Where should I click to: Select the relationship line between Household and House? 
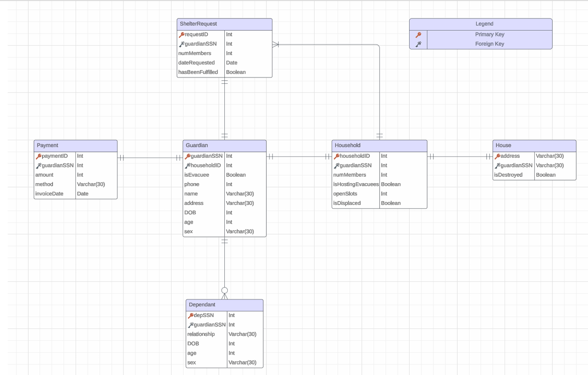click(x=460, y=157)
